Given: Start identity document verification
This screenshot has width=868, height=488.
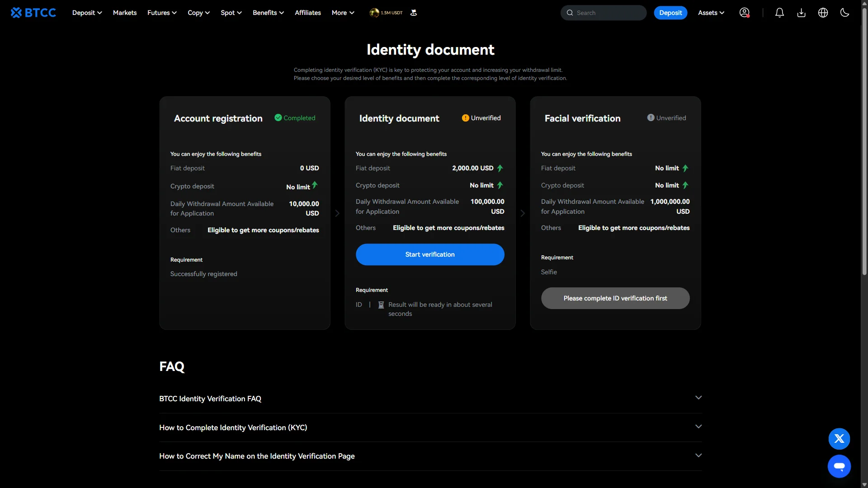Looking at the screenshot, I should tap(430, 254).
